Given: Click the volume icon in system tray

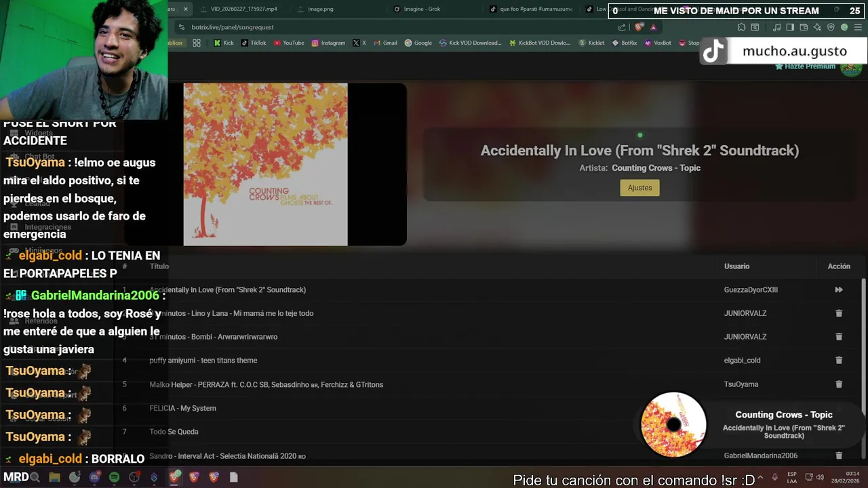Looking at the screenshot, I should click(x=820, y=477).
